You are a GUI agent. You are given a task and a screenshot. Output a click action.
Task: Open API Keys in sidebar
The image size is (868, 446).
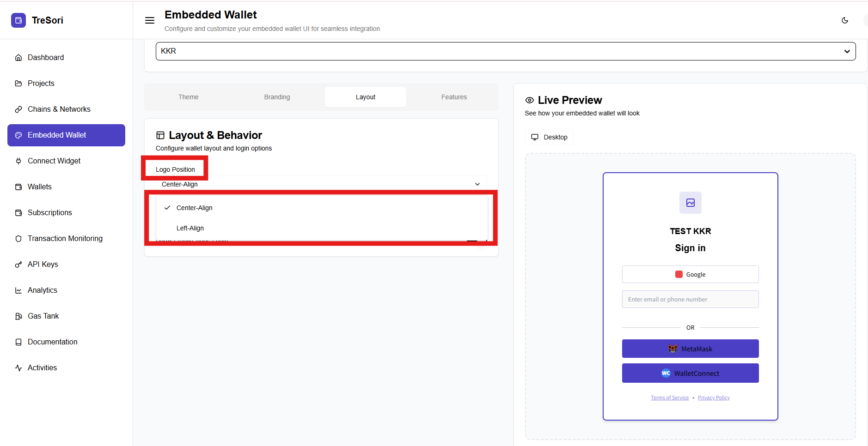pos(43,264)
